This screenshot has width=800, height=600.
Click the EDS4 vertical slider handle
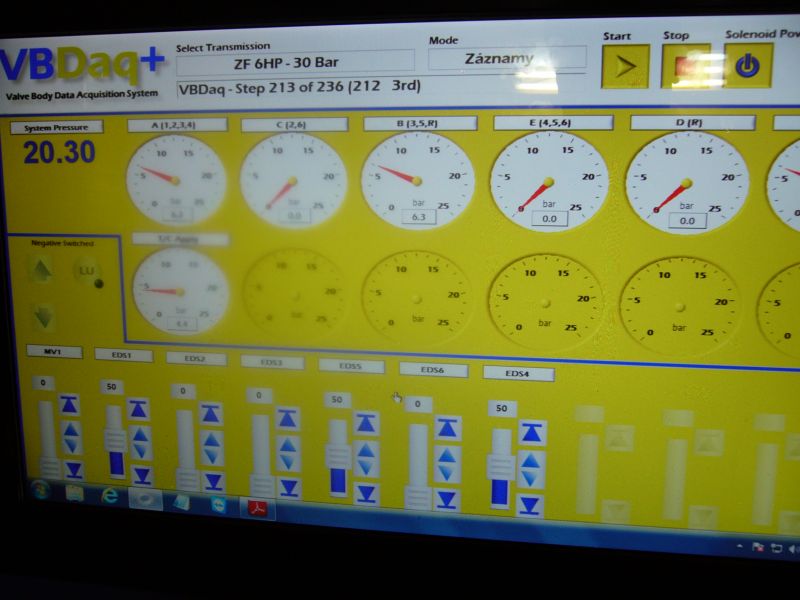pos(501,467)
